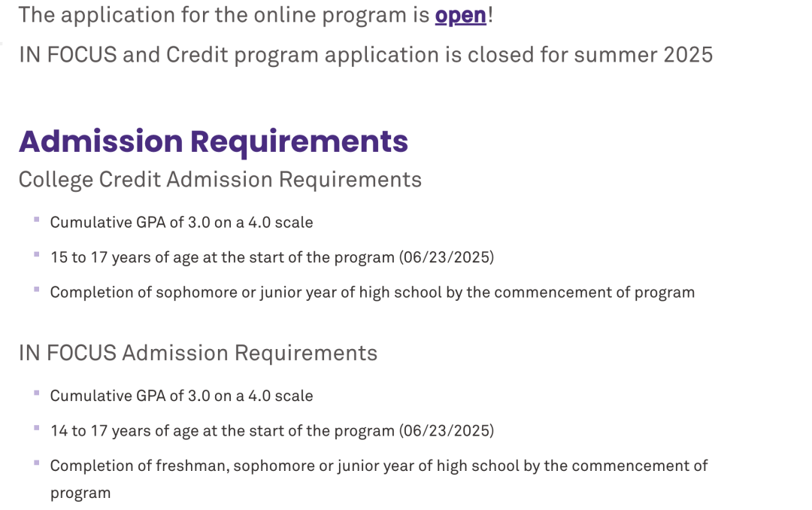Select the College Credit Admission Requirements subheading
The width and height of the screenshot is (812, 510).
tap(220, 180)
